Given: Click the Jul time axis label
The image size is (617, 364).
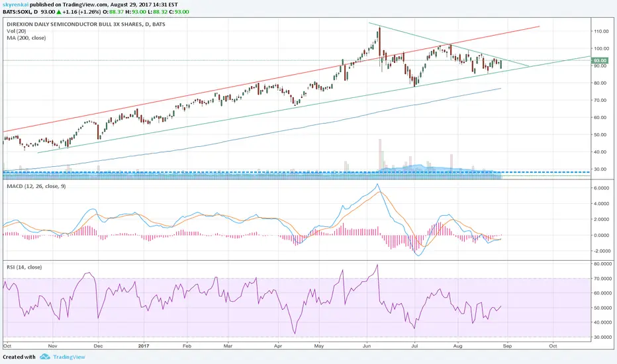Looking at the screenshot, I should coord(414,346).
